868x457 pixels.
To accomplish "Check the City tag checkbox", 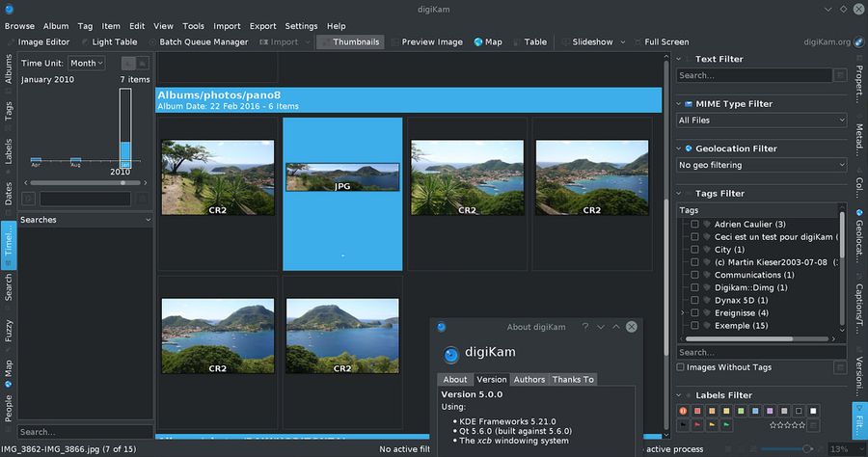I will click(694, 250).
